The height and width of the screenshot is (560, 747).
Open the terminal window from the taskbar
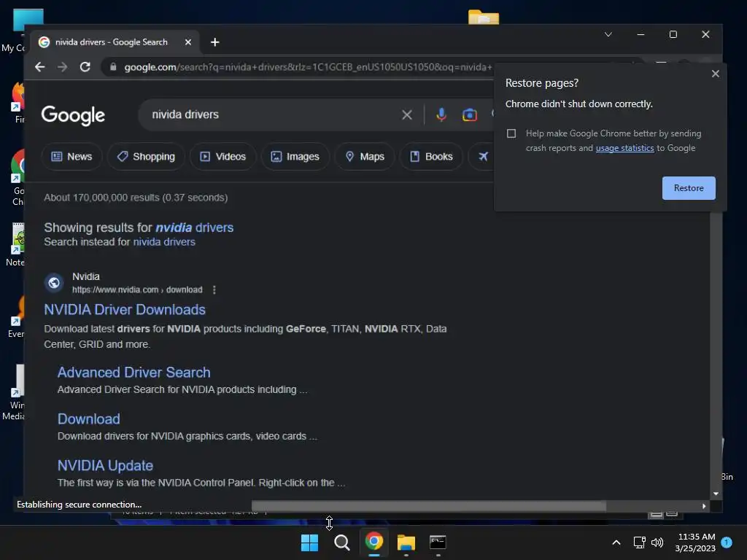pos(438,542)
